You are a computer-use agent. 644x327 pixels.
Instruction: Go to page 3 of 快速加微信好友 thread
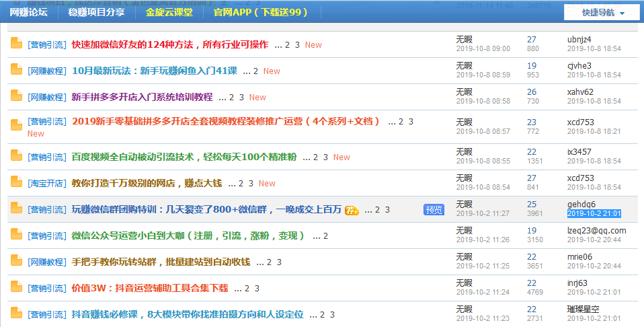[x=297, y=45]
